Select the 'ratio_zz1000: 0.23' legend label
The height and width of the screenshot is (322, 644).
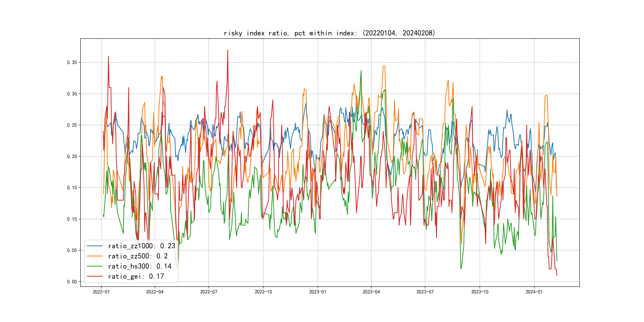(x=142, y=246)
